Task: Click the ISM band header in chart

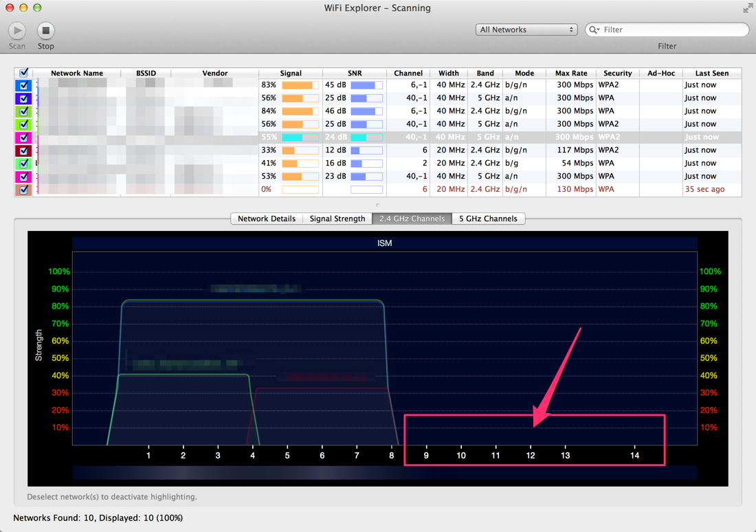Action: (x=385, y=243)
